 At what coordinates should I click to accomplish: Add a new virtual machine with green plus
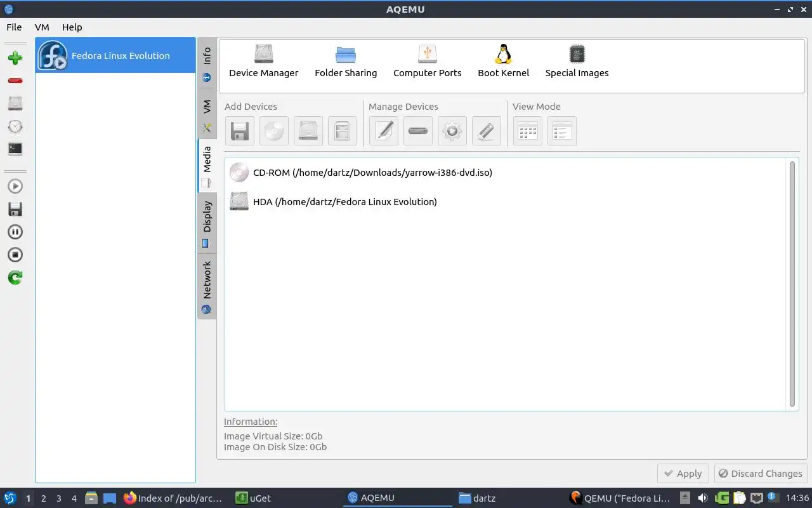click(x=15, y=58)
